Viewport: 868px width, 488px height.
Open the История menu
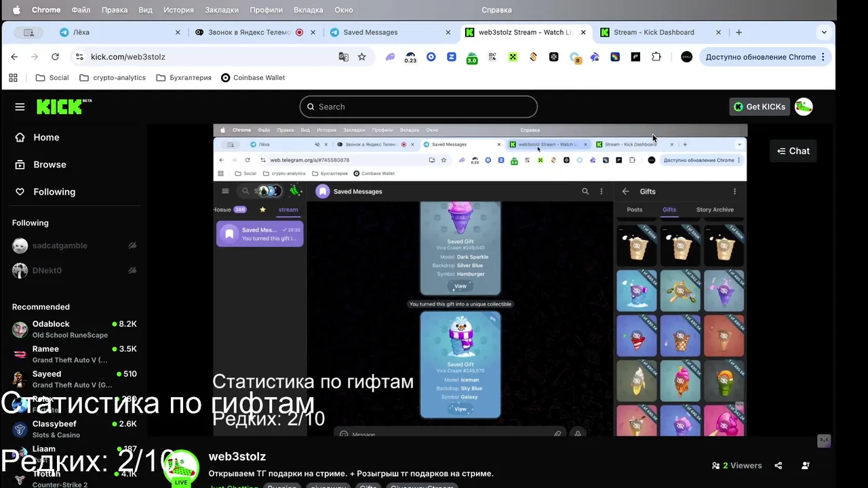click(178, 10)
